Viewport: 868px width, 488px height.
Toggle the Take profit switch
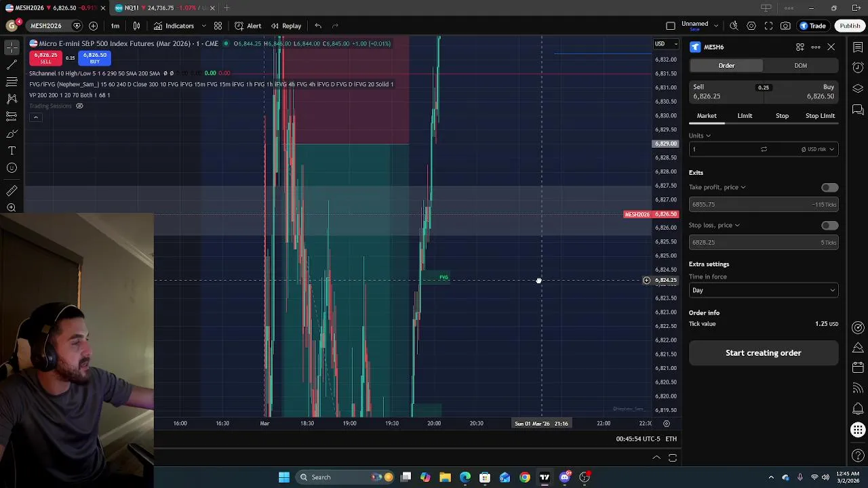coord(829,188)
